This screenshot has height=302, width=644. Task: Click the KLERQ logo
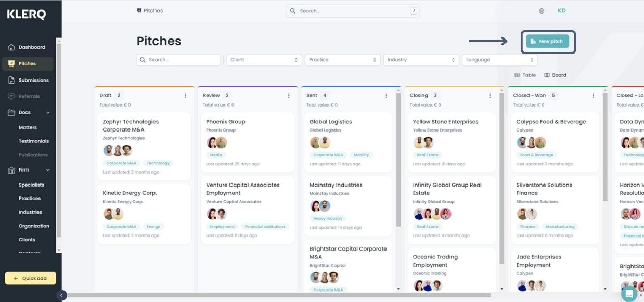[27, 15]
